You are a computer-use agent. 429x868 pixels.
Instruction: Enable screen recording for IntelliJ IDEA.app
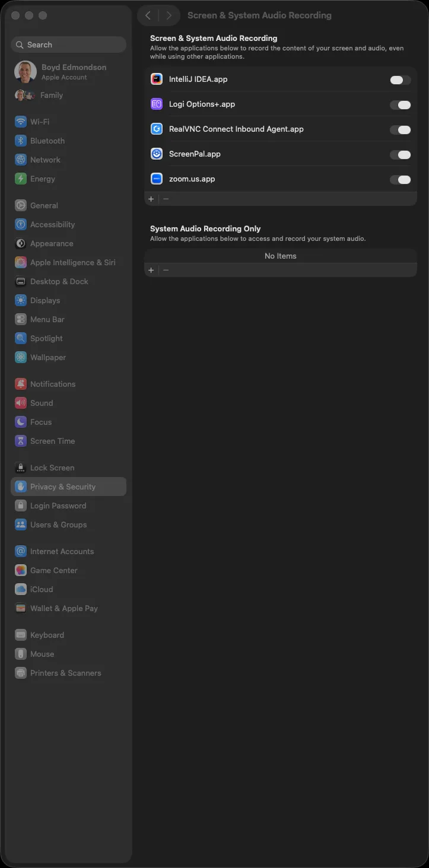click(400, 80)
